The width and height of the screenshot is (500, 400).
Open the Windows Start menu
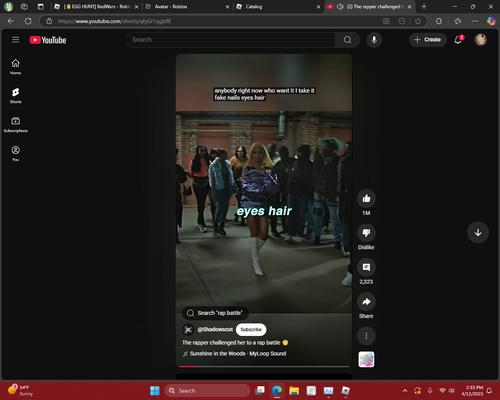(x=155, y=391)
